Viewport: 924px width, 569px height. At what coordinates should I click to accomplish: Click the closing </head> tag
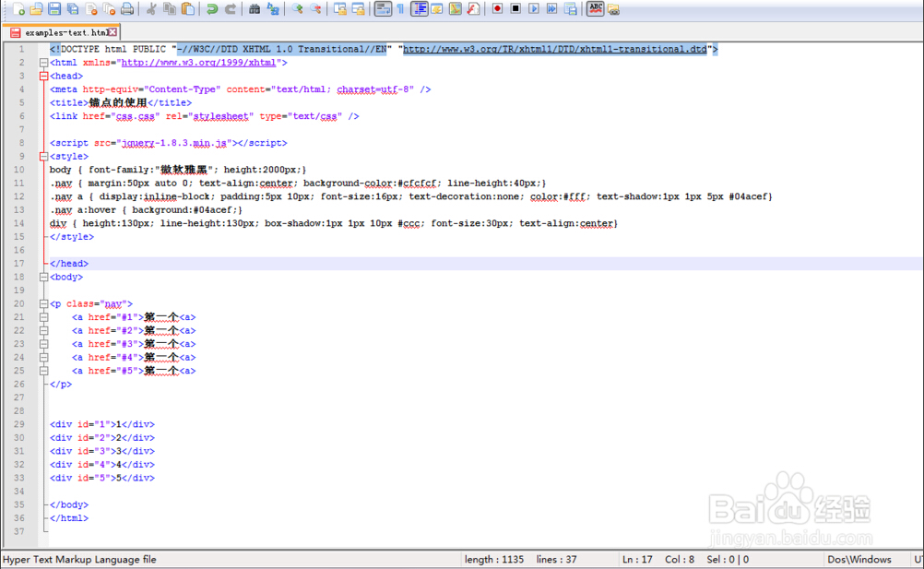pyautogui.click(x=69, y=264)
